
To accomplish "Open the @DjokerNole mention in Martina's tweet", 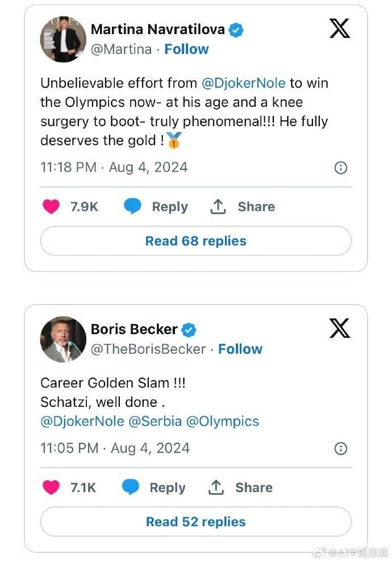I will click(x=243, y=83).
